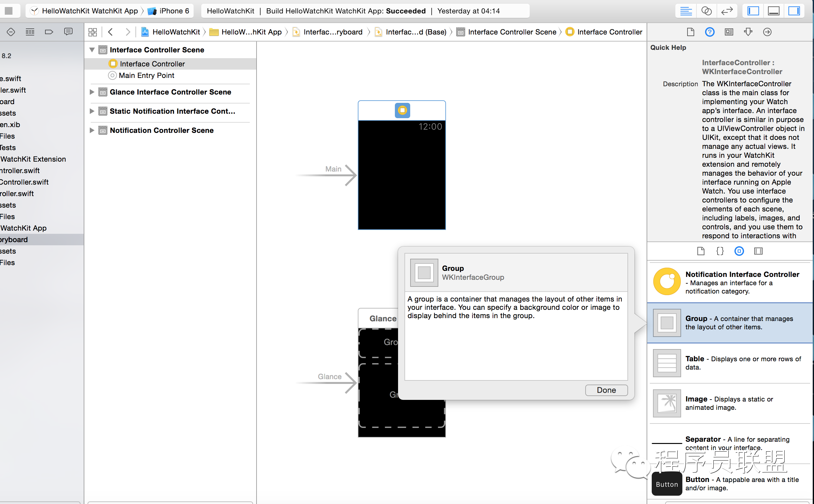Image resolution: width=814 pixels, height=504 pixels.
Task: Select the Glance scene title bar
Action: click(378, 318)
